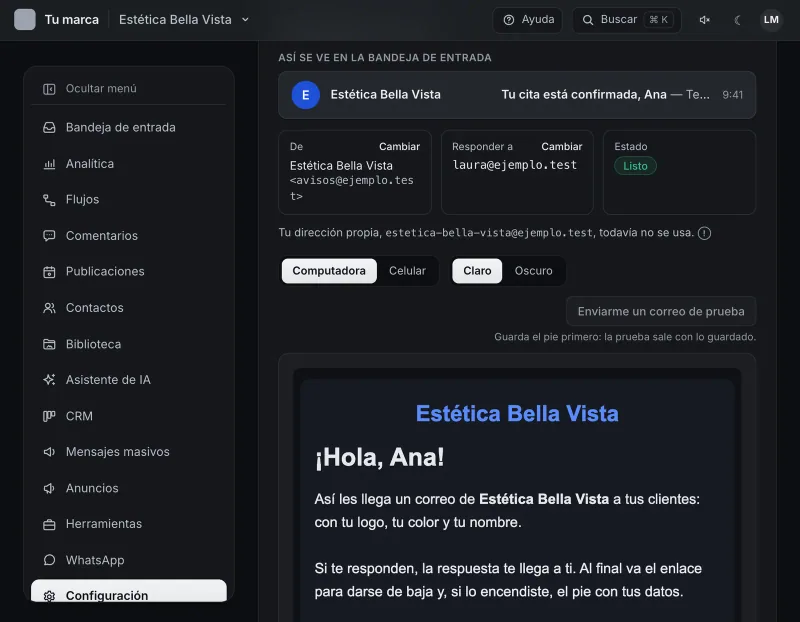The width and height of the screenshot is (800, 622).
Task: Click the ¡Hola, Ana! greeting text
Action: [380, 457]
